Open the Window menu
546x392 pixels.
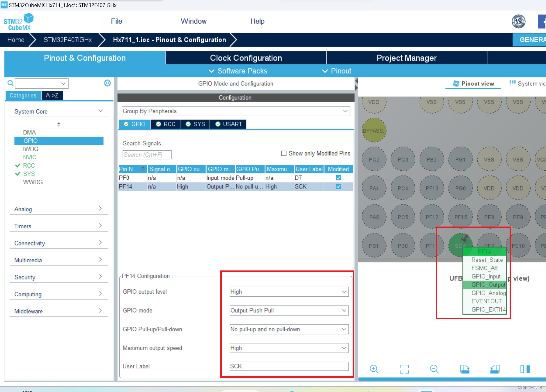click(194, 21)
